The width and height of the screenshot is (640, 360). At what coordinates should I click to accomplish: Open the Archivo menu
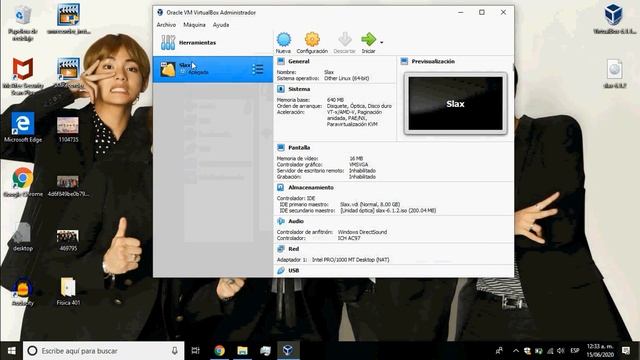click(166, 25)
